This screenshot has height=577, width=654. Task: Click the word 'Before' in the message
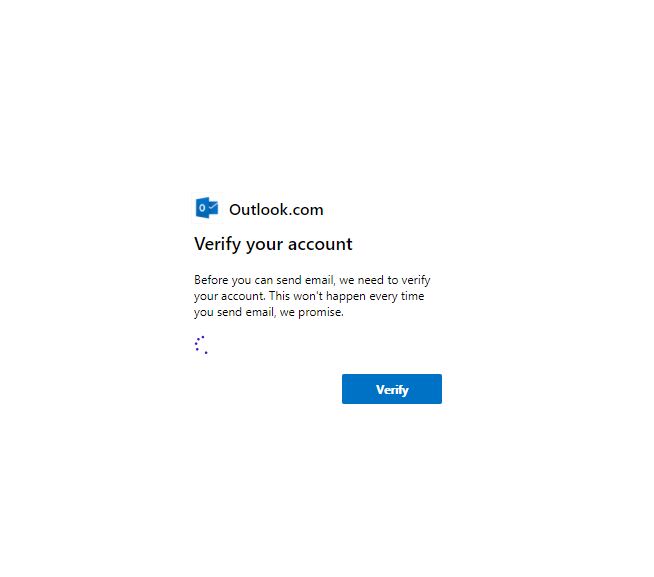click(211, 280)
